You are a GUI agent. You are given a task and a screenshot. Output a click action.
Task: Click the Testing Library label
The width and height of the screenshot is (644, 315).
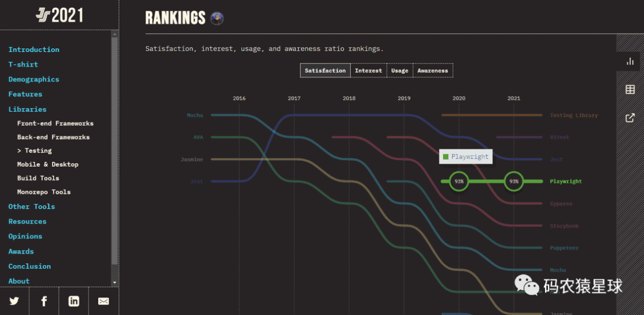[x=574, y=116]
